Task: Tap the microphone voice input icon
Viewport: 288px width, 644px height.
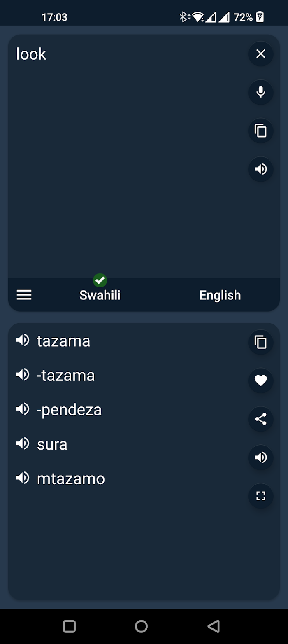Action: click(x=261, y=92)
